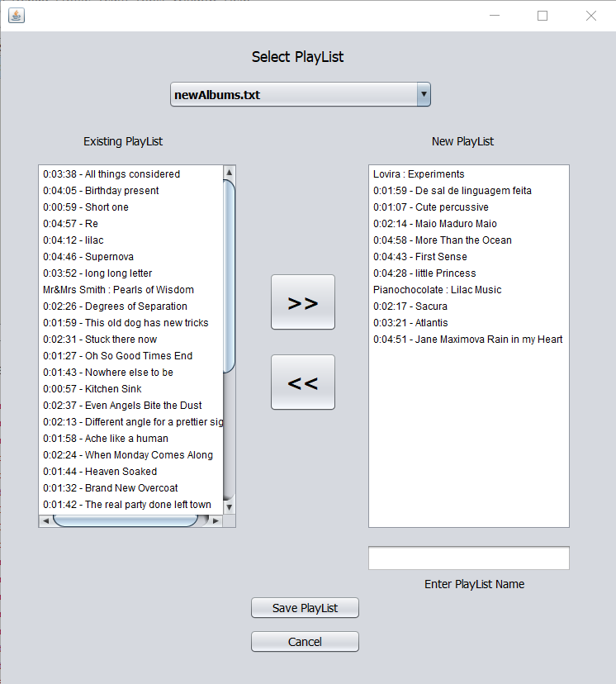Select track 'All things considered'
Image resolution: width=616 pixels, height=684 pixels.
coord(130,174)
